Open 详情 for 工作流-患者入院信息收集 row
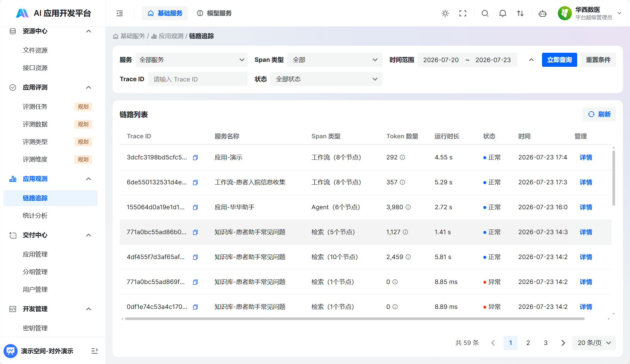Image resolution: width=630 pixels, height=364 pixels. (586, 182)
